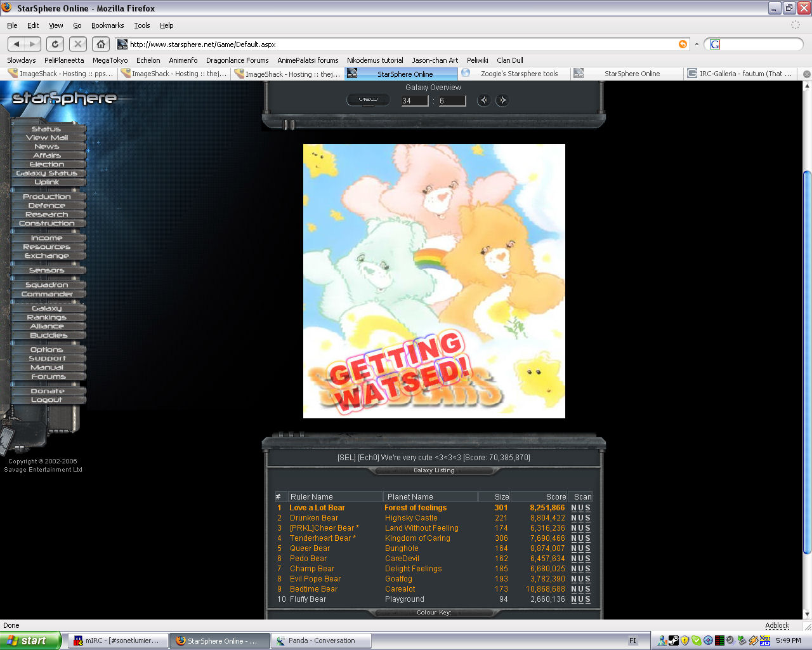Open the Google search engine icon menu
This screenshot has height=650, width=812.
click(715, 44)
